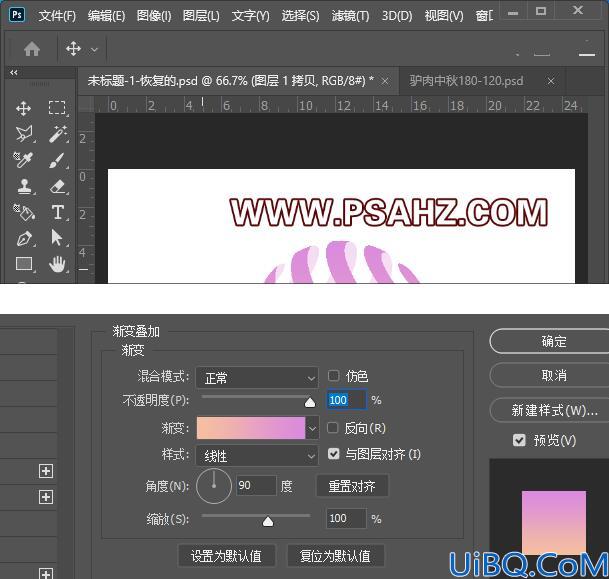Click the 缩放 value field showing 100
This screenshot has width=609, height=579.
(346, 518)
